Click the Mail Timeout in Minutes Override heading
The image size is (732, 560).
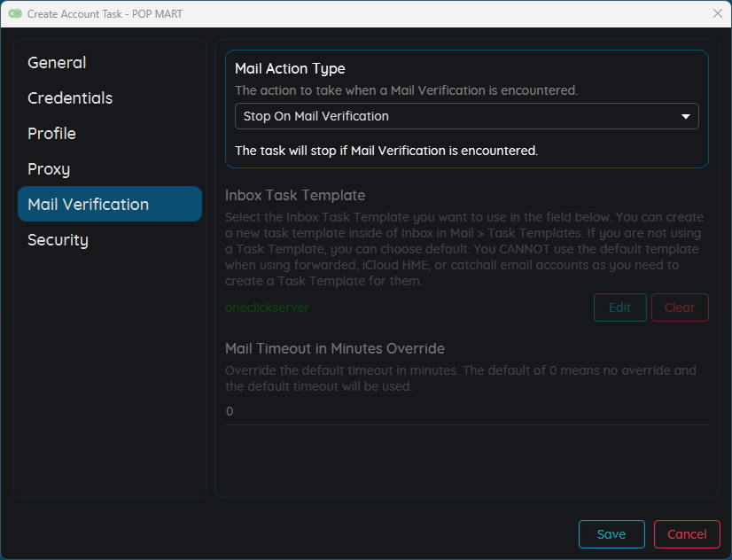pyautogui.click(x=335, y=348)
